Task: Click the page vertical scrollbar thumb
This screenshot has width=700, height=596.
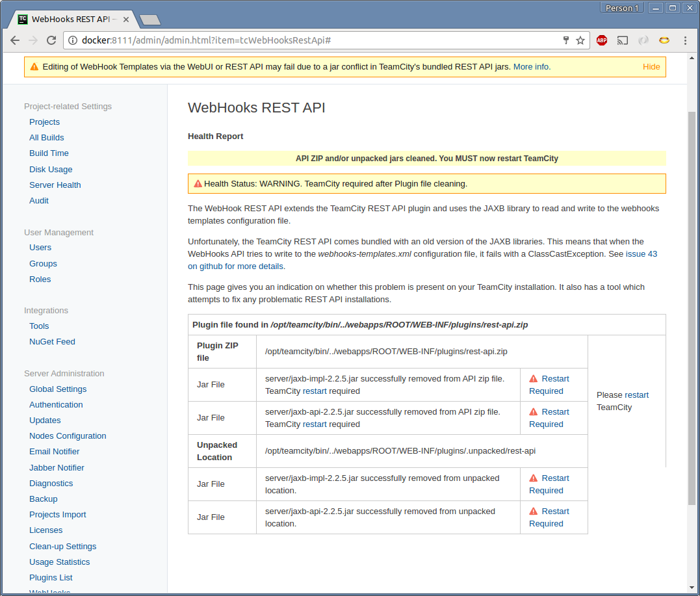Action: [692, 308]
